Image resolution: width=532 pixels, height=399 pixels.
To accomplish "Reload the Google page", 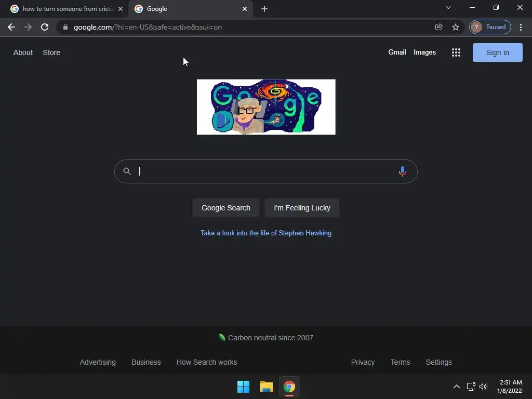I will 45,27.
